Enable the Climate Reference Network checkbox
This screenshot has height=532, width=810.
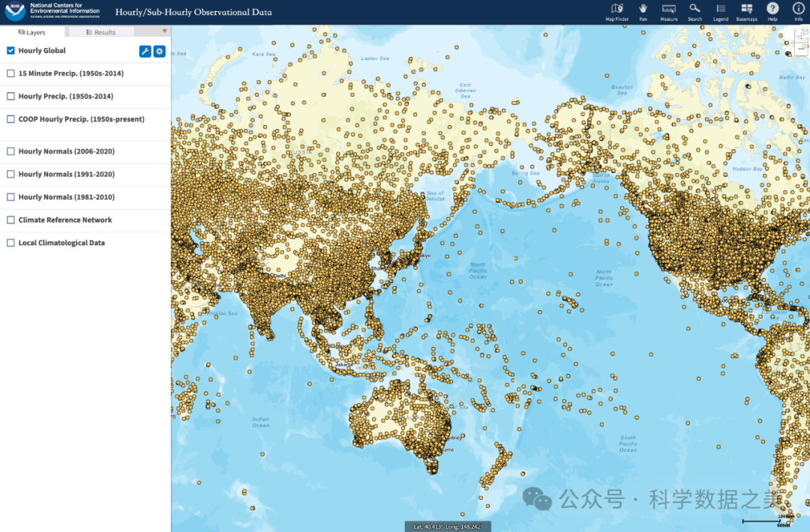tap(10, 220)
